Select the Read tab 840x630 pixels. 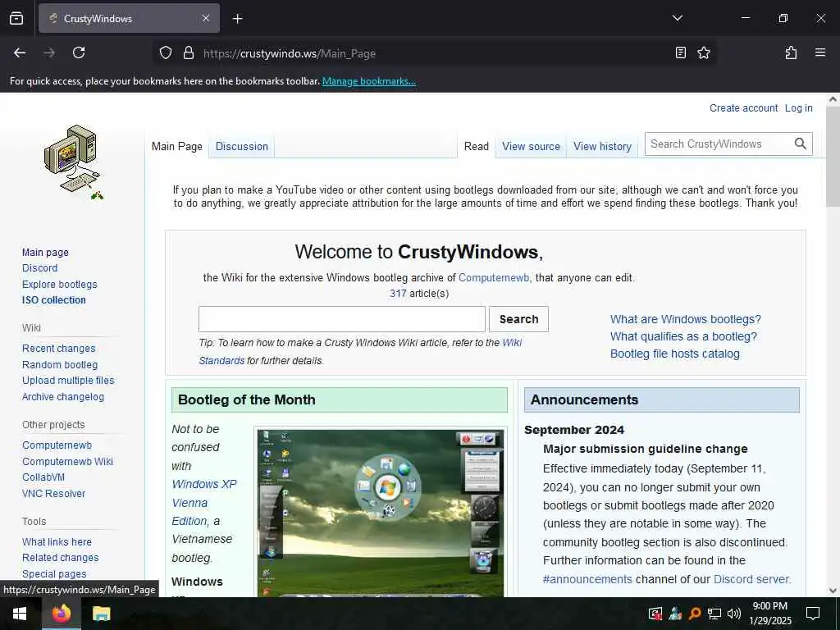(x=477, y=146)
